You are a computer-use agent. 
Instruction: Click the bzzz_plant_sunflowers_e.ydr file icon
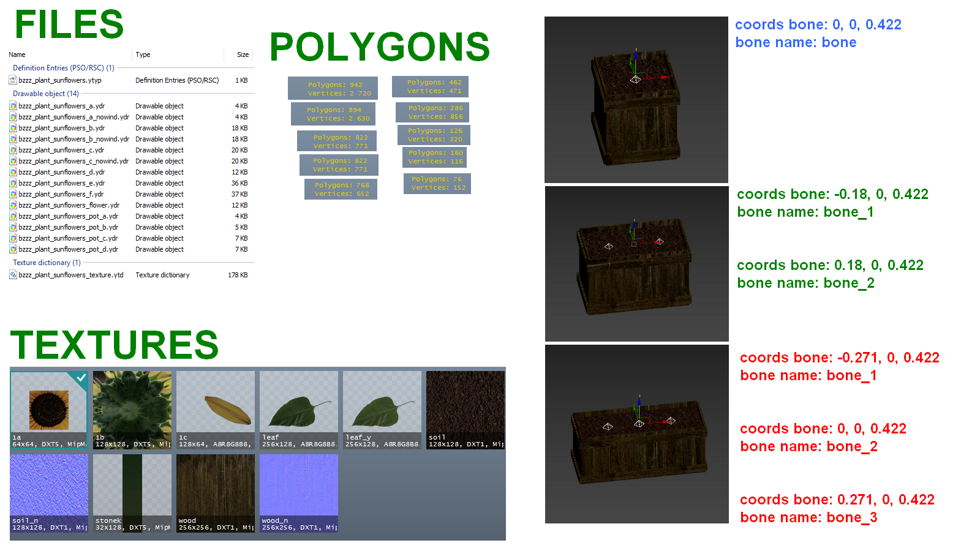click(x=13, y=183)
